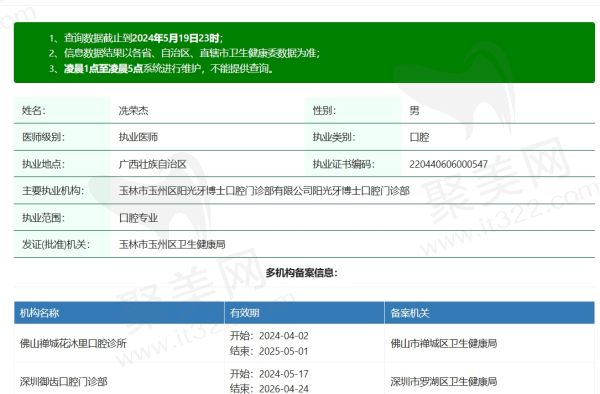600x394 pixels.
Task: Select the name value 冼荣杰
Action: click(134, 111)
